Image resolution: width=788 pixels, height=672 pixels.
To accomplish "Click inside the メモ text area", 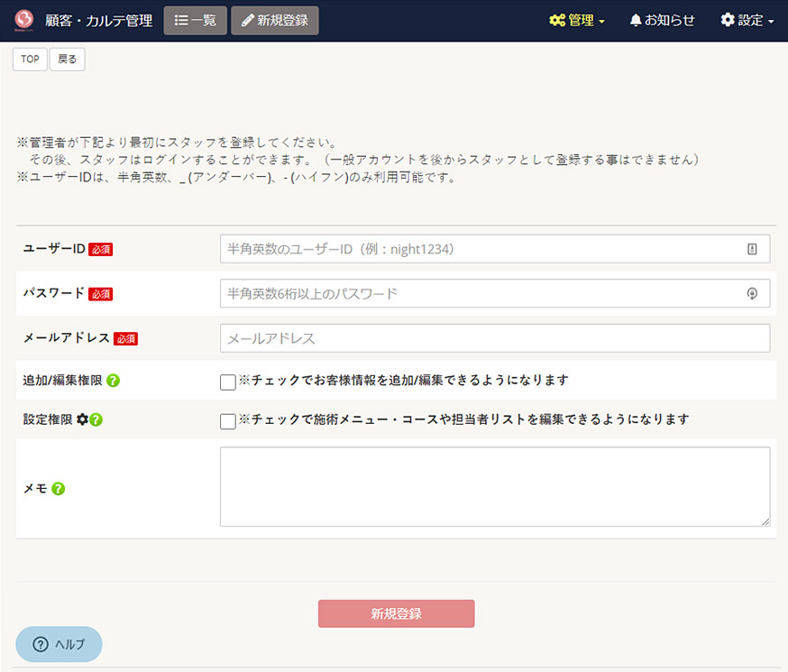I will point(494,486).
